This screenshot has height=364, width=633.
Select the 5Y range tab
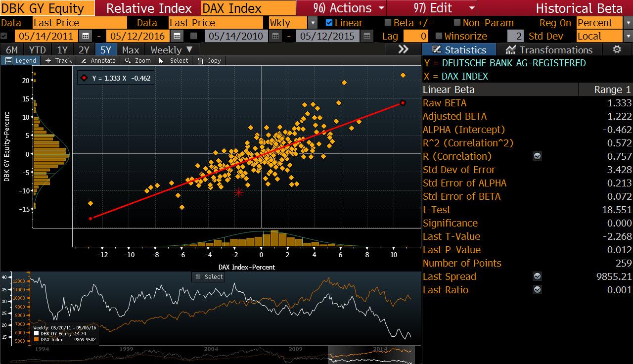[x=105, y=50]
